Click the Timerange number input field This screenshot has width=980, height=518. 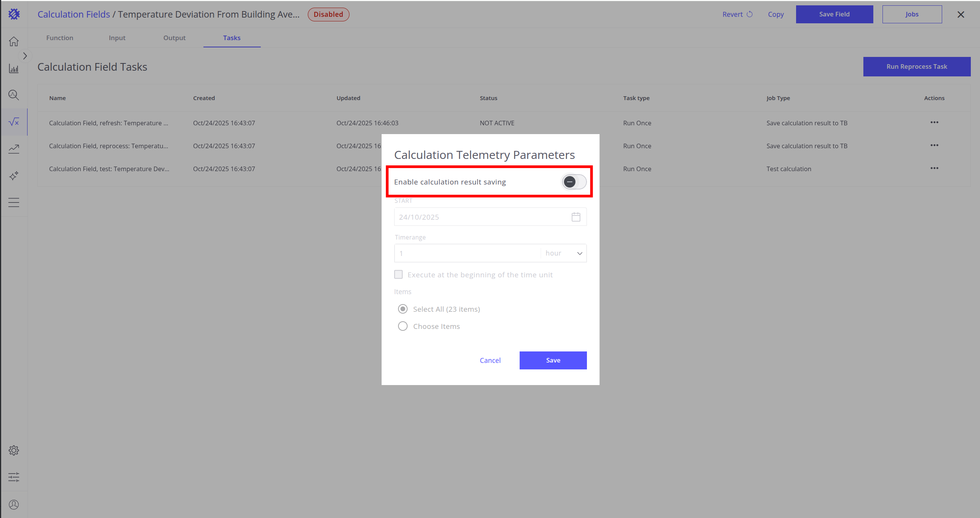click(x=467, y=253)
